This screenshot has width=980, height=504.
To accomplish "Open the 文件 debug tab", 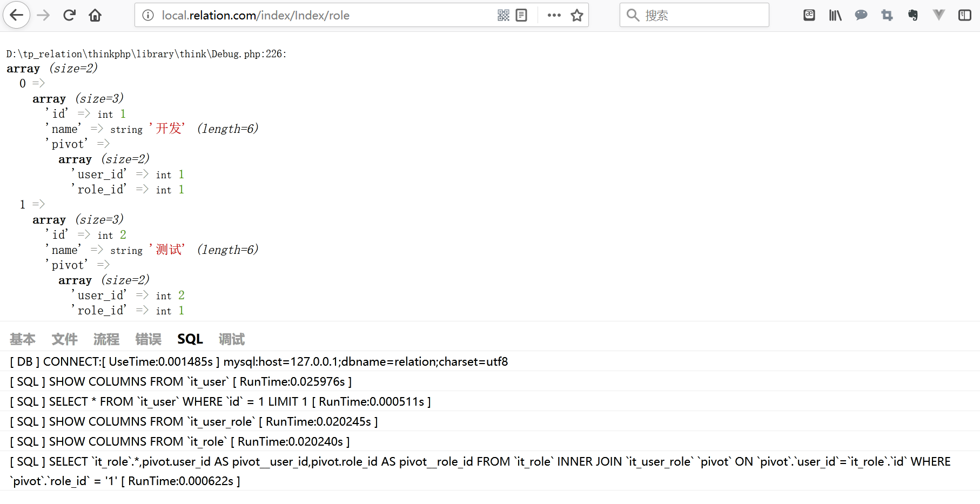I will point(65,339).
